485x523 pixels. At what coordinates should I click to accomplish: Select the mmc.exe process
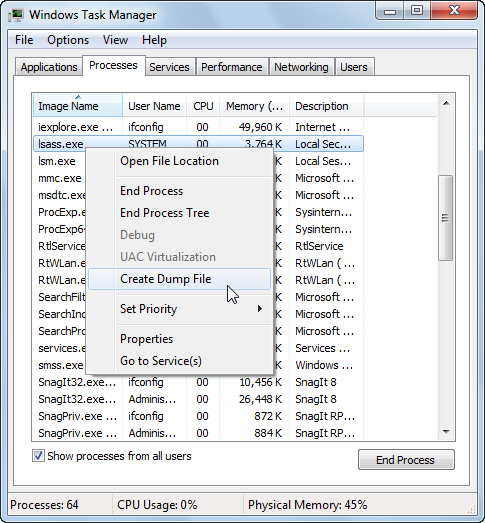coord(60,178)
